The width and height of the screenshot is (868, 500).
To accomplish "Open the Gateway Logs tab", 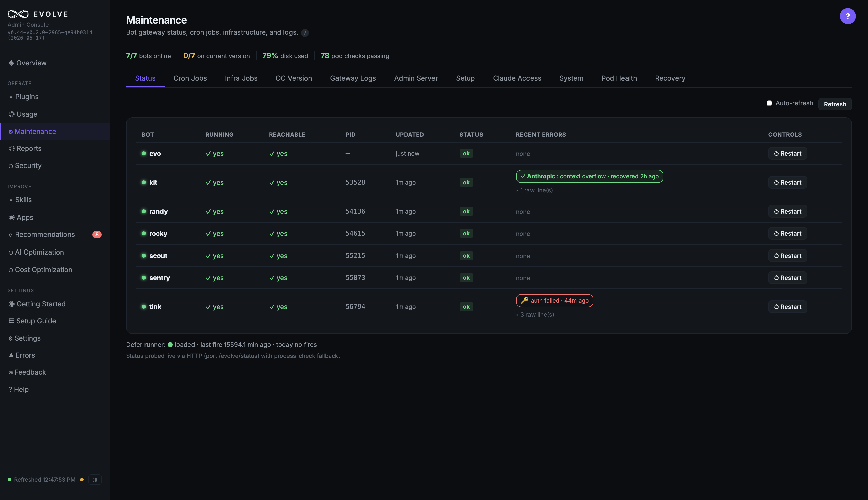I will point(353,78).
